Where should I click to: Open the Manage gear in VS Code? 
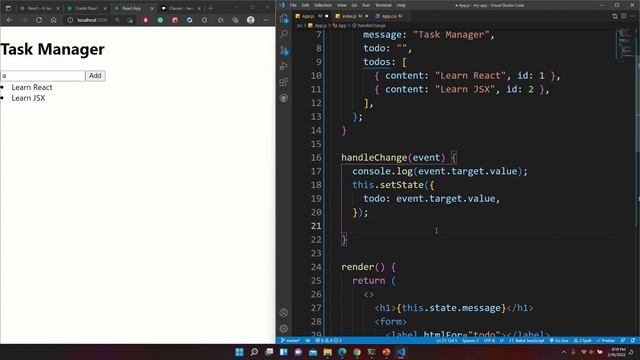(284, 329)
